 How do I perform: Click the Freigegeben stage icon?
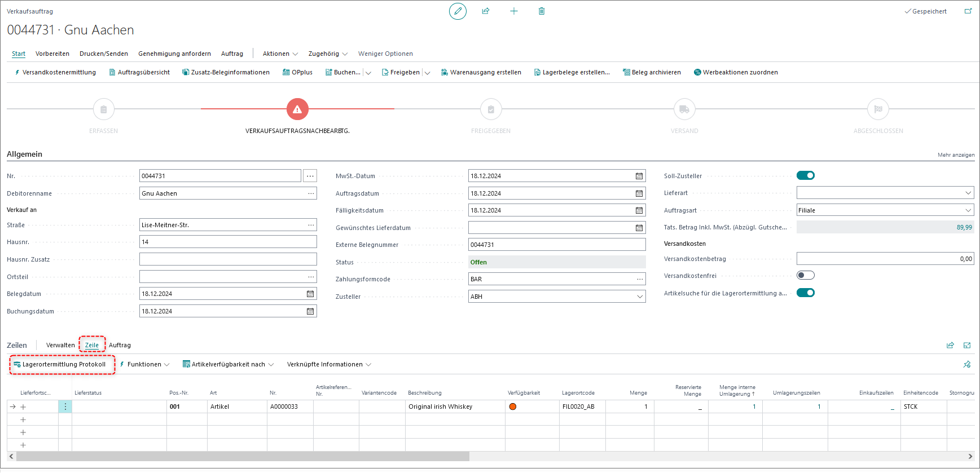click(x=491, y=109)
